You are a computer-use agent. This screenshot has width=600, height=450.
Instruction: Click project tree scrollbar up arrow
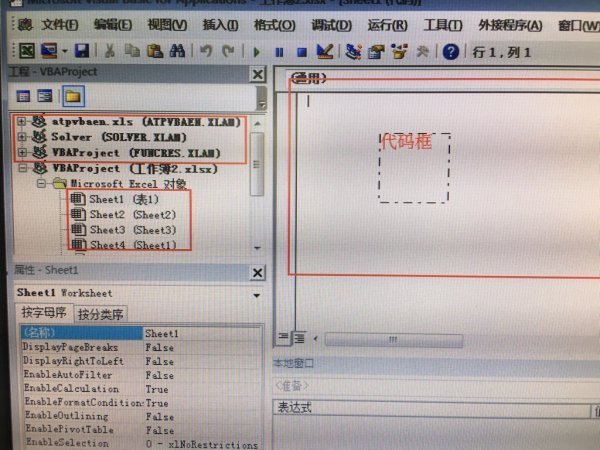(x=258, y=124)
